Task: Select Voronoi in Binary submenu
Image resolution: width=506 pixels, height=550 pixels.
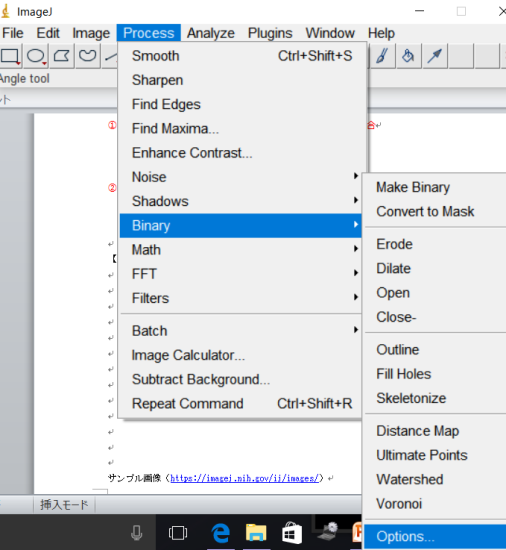Action: [435, 503]
